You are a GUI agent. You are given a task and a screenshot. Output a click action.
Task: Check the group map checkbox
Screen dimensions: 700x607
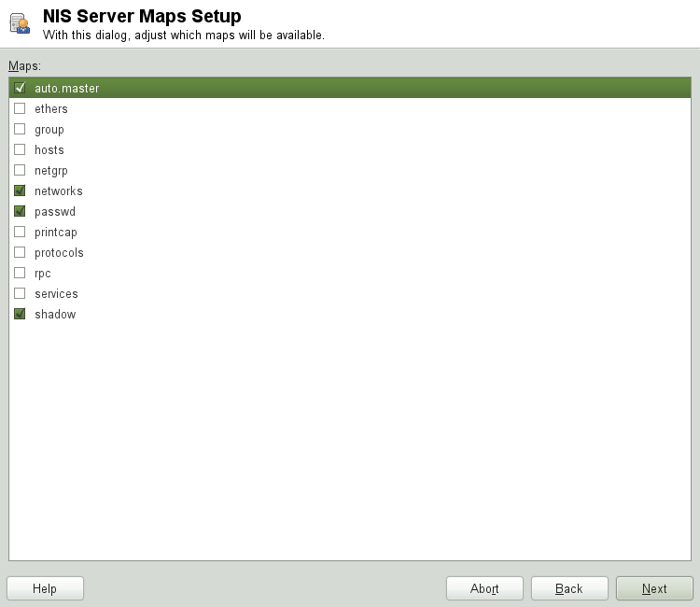20,130
